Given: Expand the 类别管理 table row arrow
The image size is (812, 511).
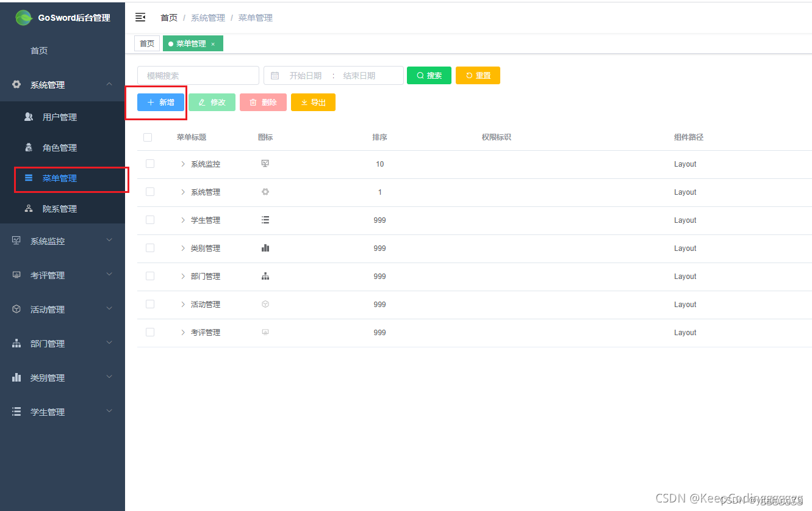Looking at the screenshot, I should 182,248.
